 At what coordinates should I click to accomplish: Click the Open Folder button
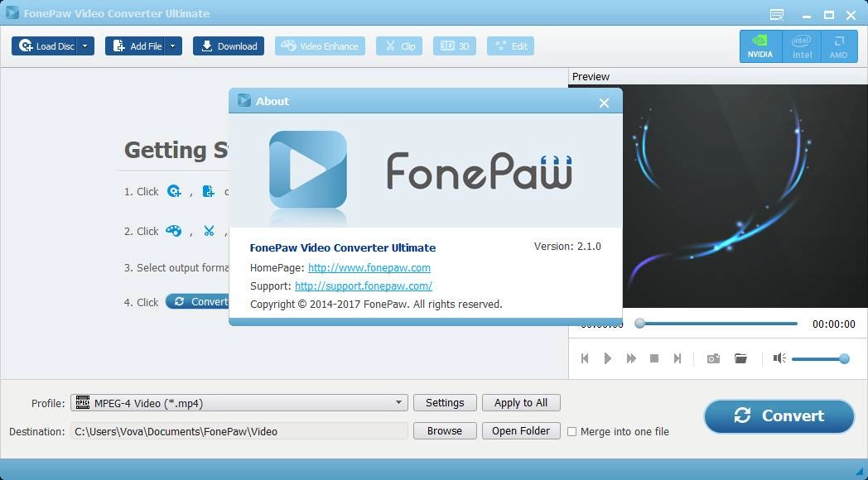(x=521, y=431)
